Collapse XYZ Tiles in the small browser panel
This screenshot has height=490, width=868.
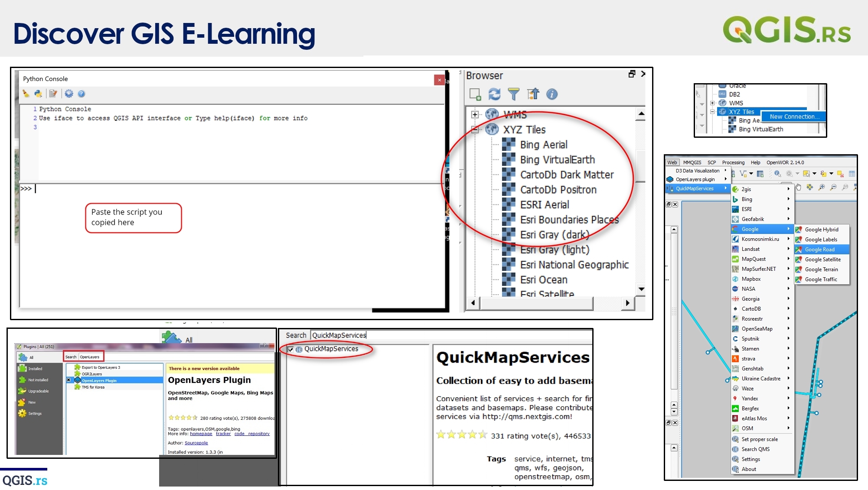(712, 111)
